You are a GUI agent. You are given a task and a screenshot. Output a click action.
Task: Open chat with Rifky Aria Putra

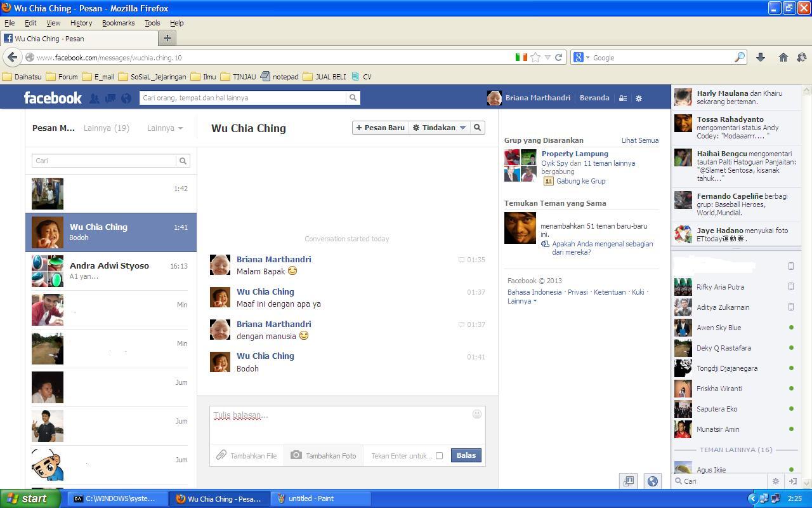(735, 287)
